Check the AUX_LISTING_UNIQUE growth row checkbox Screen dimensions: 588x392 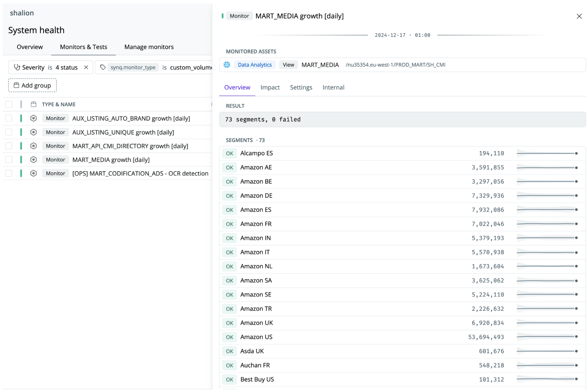click(x=9, y=132)
